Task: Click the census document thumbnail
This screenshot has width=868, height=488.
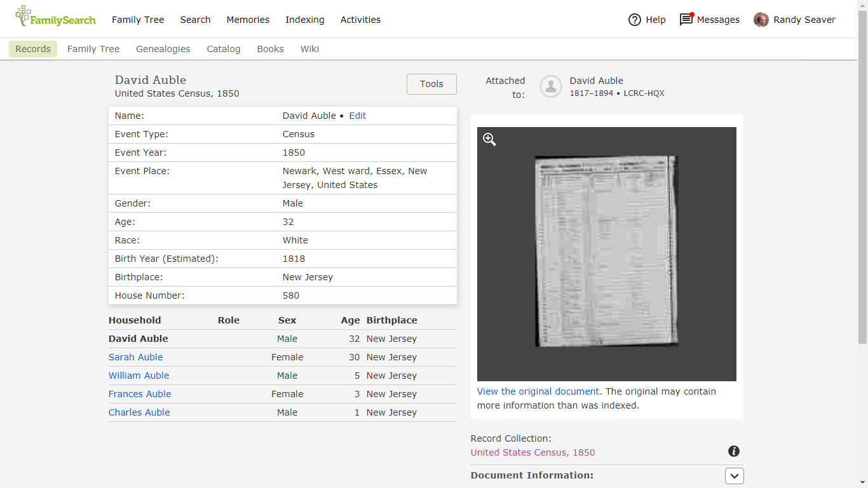Action: [x=606, y=253]
